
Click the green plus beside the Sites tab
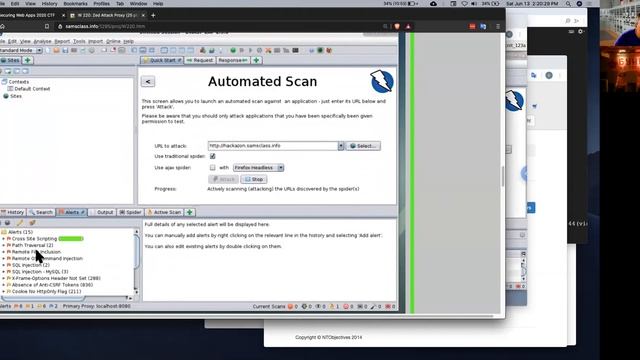click(27, 60)
